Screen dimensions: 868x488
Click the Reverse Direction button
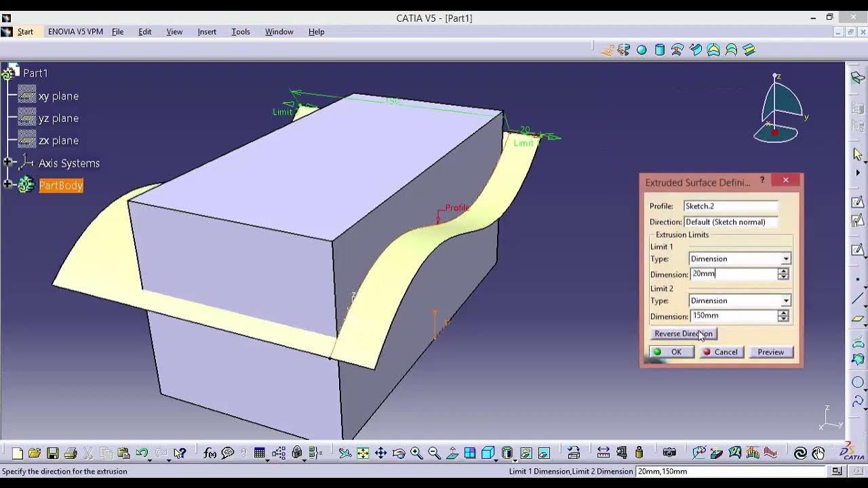point(683,333)
